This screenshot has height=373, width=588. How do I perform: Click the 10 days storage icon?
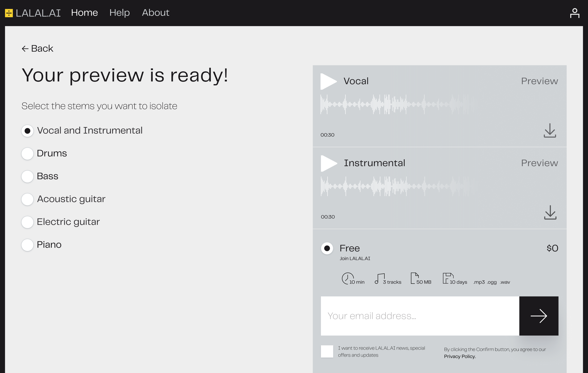(x=448, y=278)
